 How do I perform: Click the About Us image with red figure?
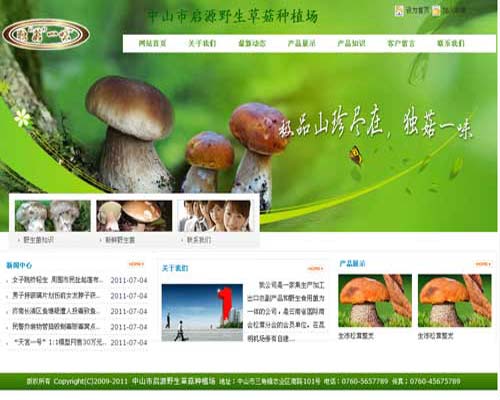[202, 313]
